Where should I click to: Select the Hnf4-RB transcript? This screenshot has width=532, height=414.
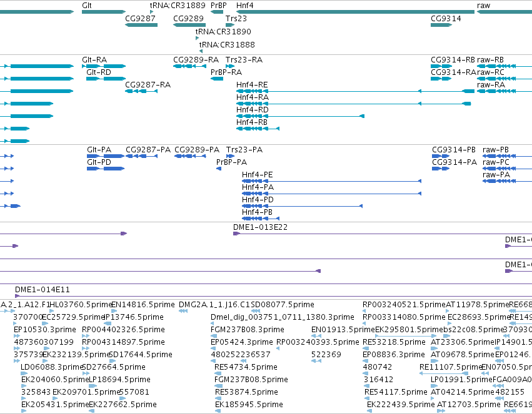click(258, 129)
